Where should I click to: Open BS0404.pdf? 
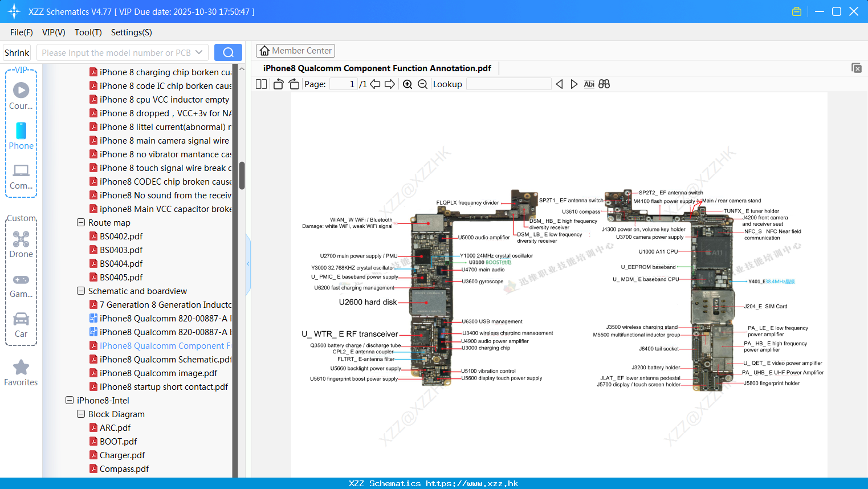pos(116,263)
